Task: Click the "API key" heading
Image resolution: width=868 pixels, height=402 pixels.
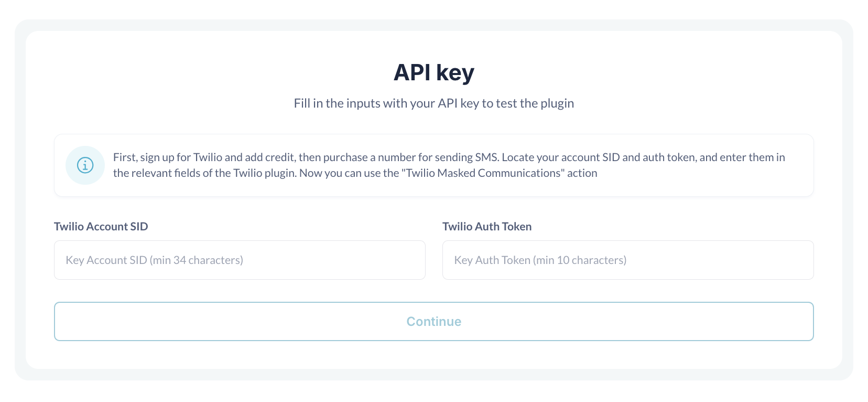Action: pos(433,72)
